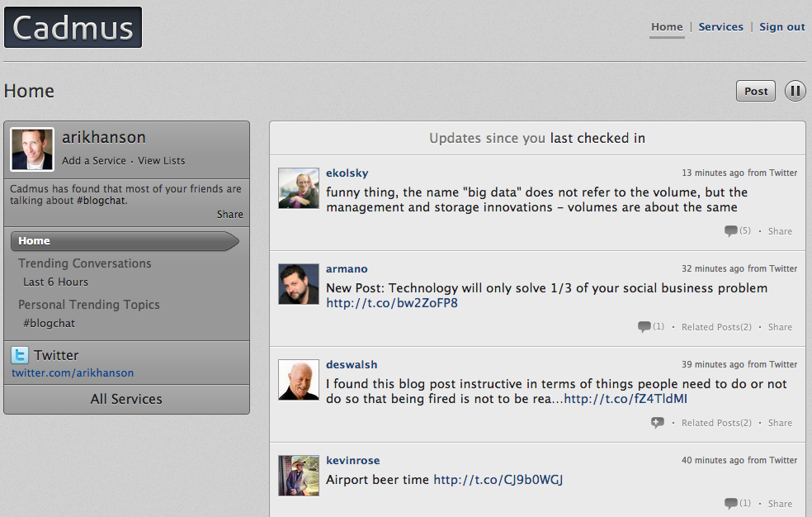View Related Posts on deswalsh's post
This screenshot has width=812, height=517.
[716, 423]
